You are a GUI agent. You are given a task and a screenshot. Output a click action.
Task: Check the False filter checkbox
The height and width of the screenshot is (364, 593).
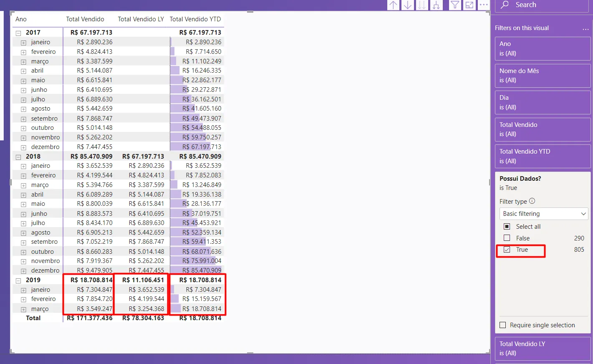coord(507,238)
